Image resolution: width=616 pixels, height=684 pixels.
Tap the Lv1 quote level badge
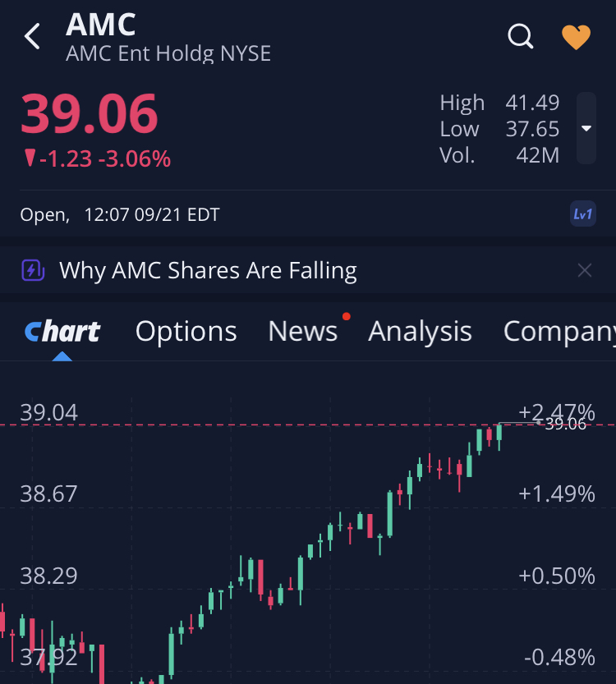coord(582,214)
